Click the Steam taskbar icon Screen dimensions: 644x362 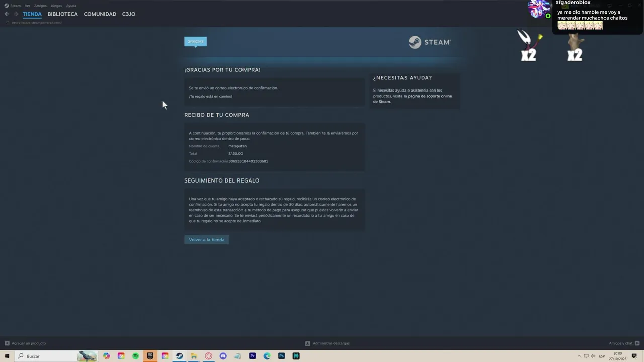point(180,356)
